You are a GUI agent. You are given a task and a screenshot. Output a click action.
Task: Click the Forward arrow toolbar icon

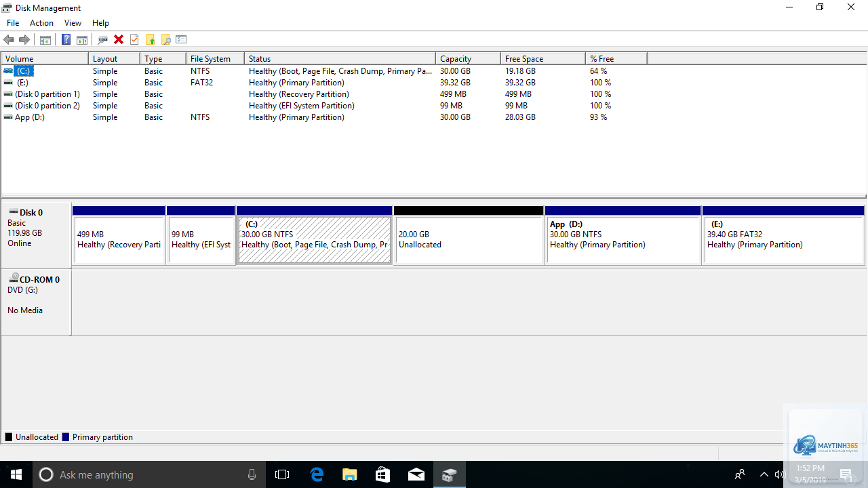(24, 40)
